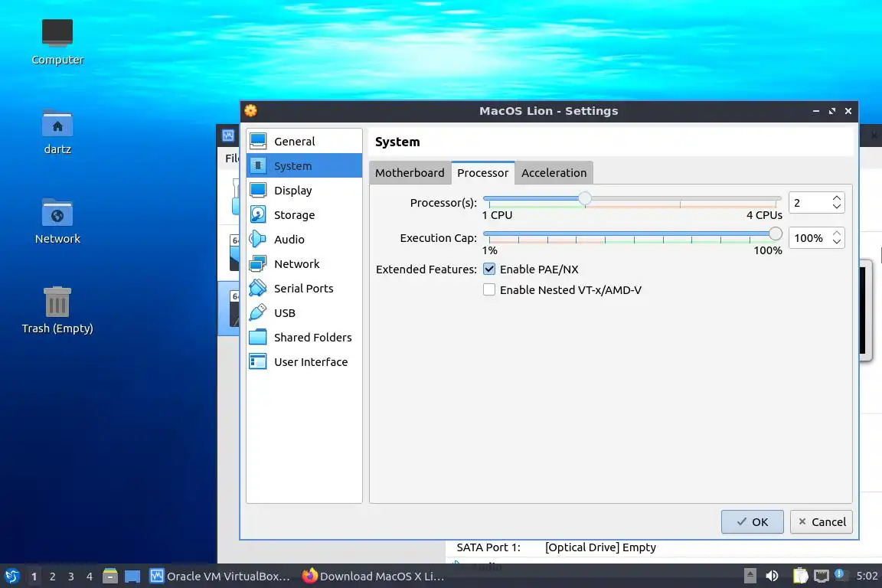This screenshot has width=882, height=588.
Task: Click the 5:02 clock in tray
Action: coord(867,576)
